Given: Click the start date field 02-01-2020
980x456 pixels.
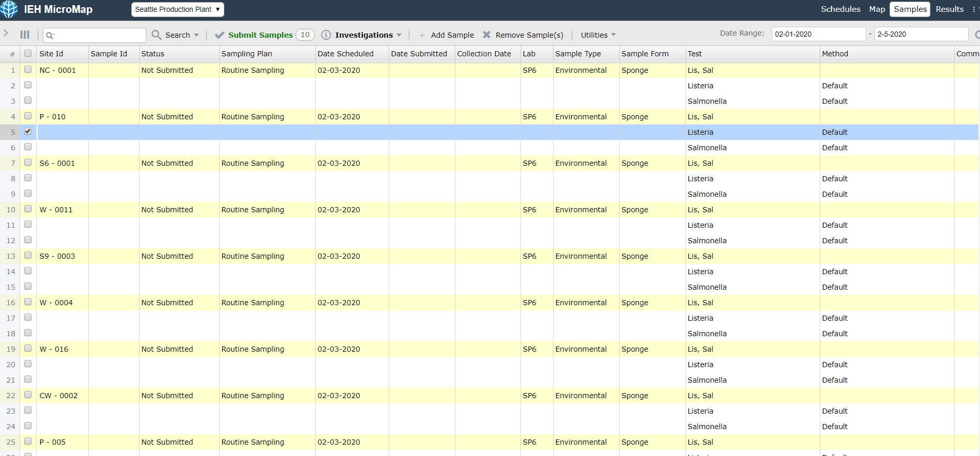Looking at the screenshot, I should [x=818, y=34].
